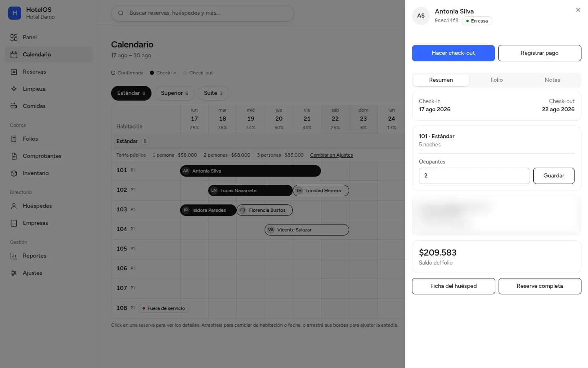Select Florencia Bustos reservation bar
588x368 pixels.
point(265,210)
